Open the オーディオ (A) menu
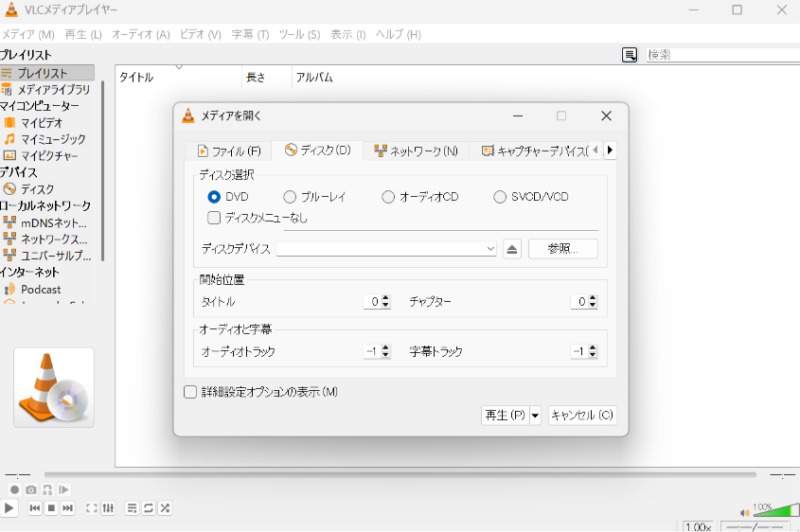Viewport: 800px width, 532px height. point(141,35)
